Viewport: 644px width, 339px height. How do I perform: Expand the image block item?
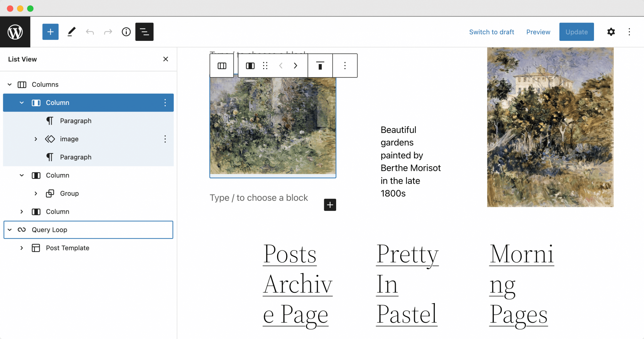[x=36, y=139]
